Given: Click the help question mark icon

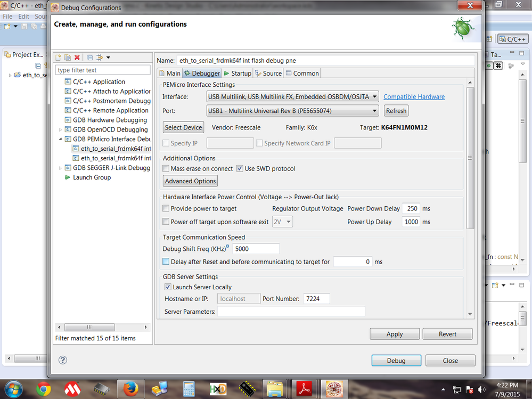Looking at the screenshot, I should pyautogui.click(x=63, y=360).
